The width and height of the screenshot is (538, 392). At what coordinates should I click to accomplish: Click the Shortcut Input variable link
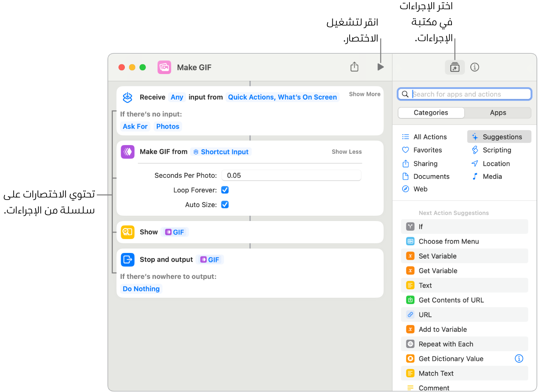(221, 151)
